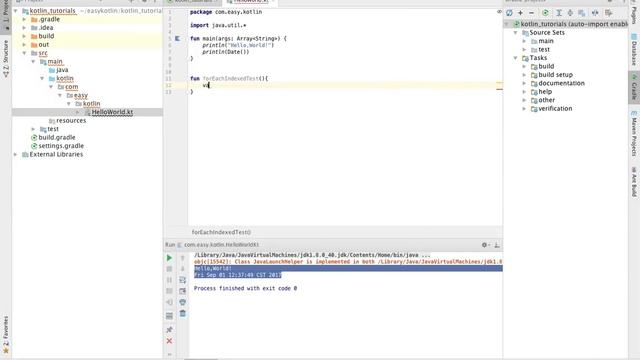Place cursor on println(Date()) line
640x360 pixels.
225,52
